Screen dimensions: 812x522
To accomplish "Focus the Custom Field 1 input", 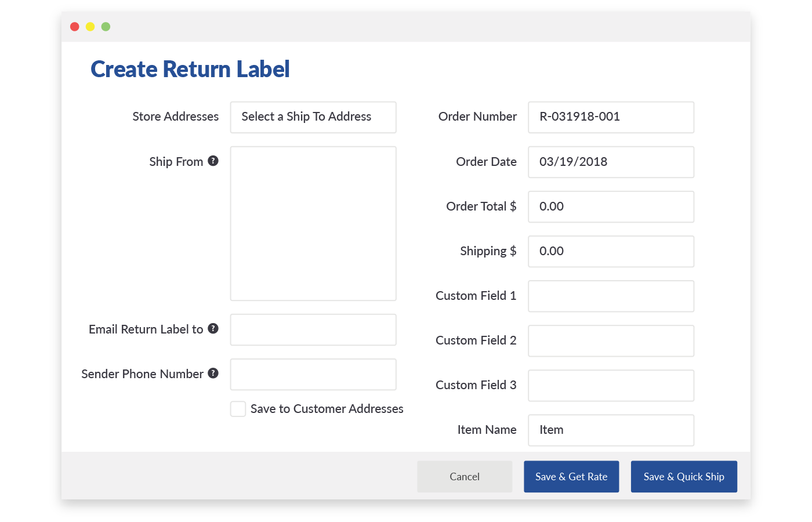I will click(x=611, y=296).
